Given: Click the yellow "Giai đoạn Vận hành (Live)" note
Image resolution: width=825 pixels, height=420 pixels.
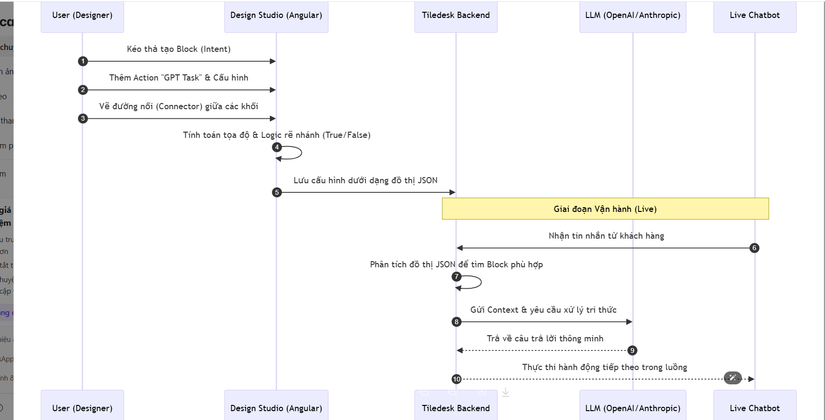Looking at the screenshot, I should point(605,209).
